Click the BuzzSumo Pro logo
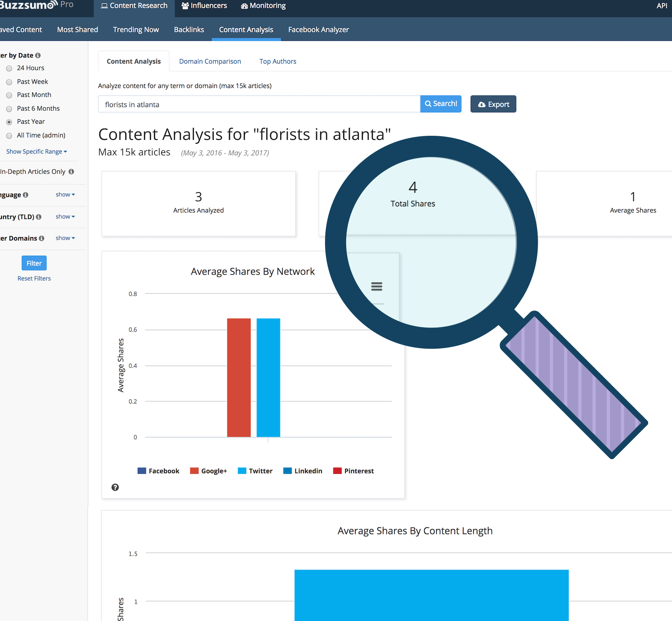The height and width of the screenshot is (621, 672). point(37,5)
